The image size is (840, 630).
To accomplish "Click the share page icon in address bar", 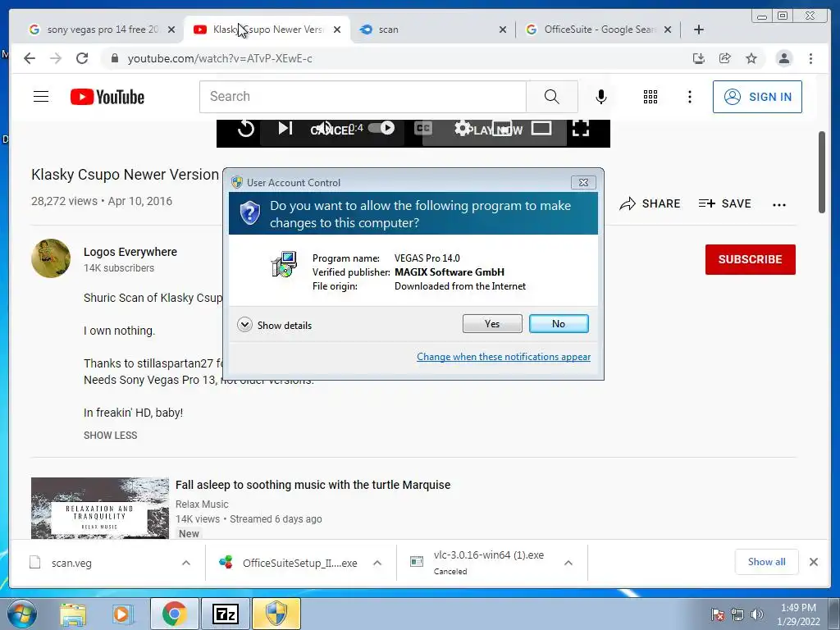I will pos(725,58).
